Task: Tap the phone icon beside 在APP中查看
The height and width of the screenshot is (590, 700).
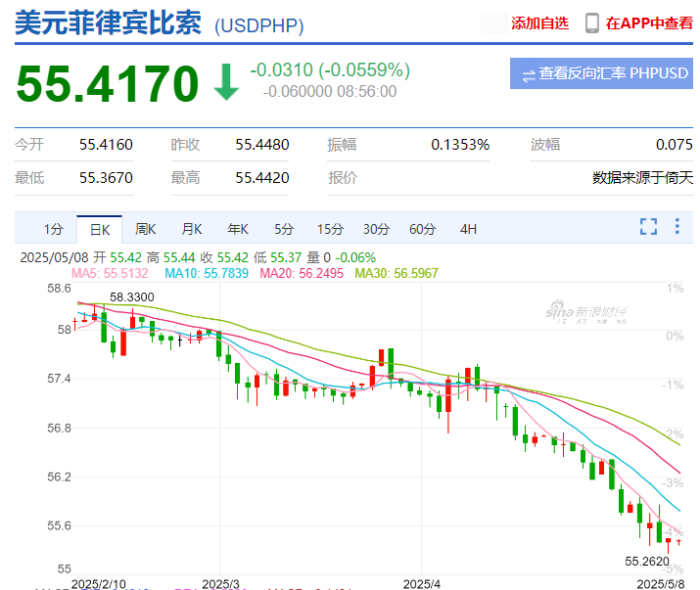Action: pyautogui.click(x=592, y=23)
